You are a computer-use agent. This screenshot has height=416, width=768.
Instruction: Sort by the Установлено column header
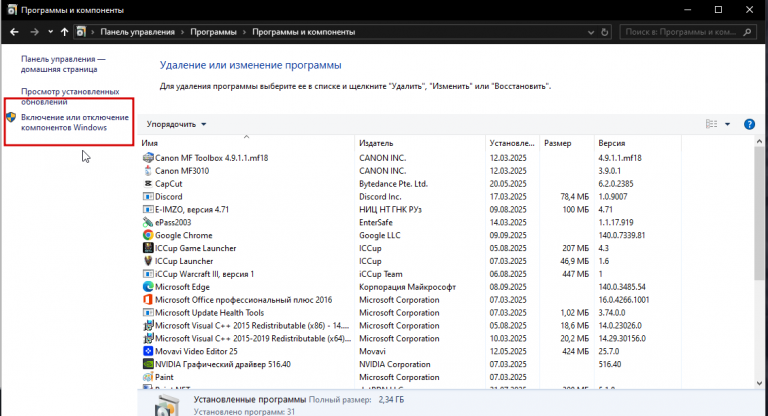pyautogui.click(x=512, y=143)
